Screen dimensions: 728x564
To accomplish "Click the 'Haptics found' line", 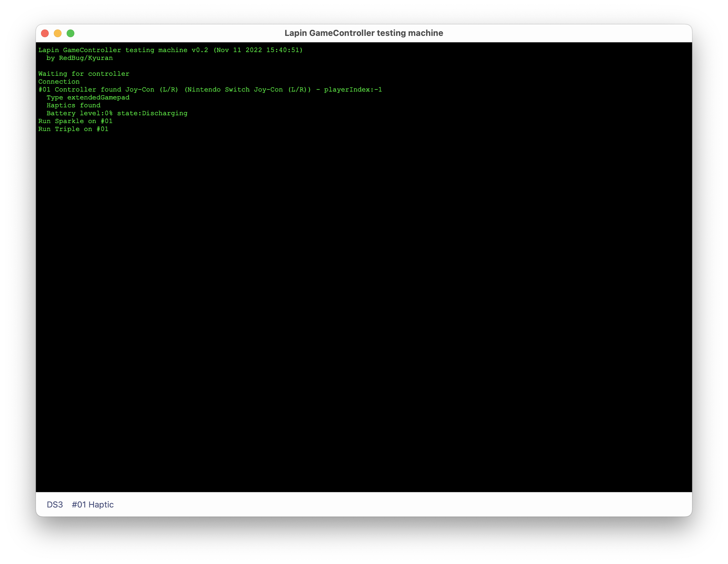I will coord(73,105).
